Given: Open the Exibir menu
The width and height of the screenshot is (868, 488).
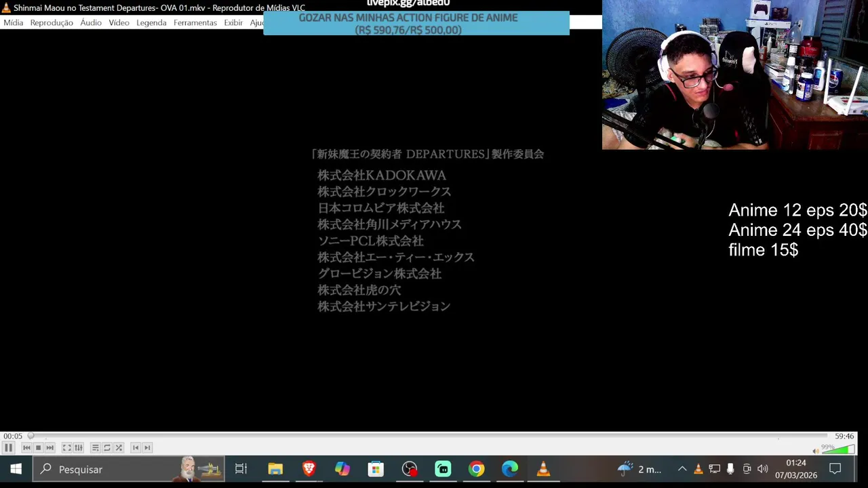Looking at the screenshot, I should point(233,22).
